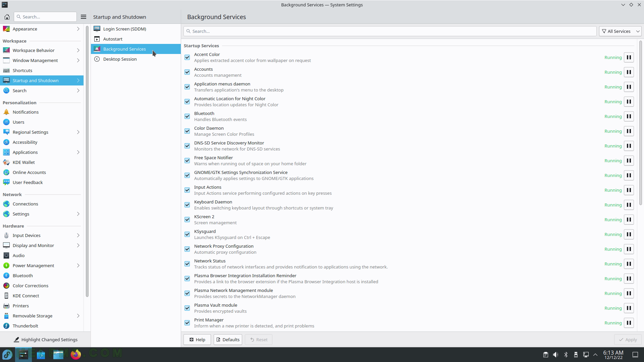Expand Window Management submenu

pos(78,60)
